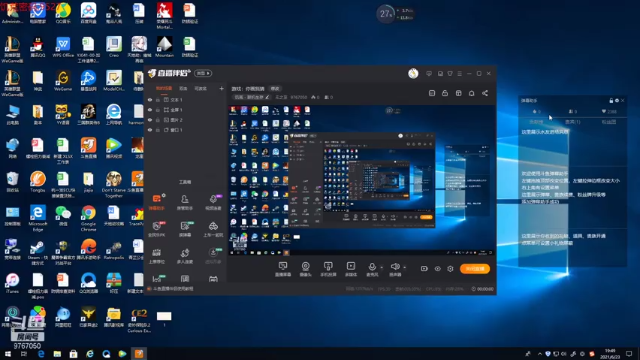This screenshot has height=360, width=640.
Task: Click the stream preview area thumbnail
Action: (362, 180)
